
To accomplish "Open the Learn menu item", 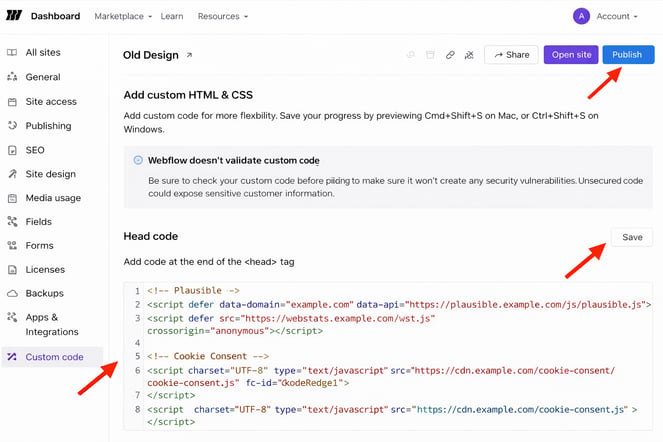I will [x=172, y=16].
